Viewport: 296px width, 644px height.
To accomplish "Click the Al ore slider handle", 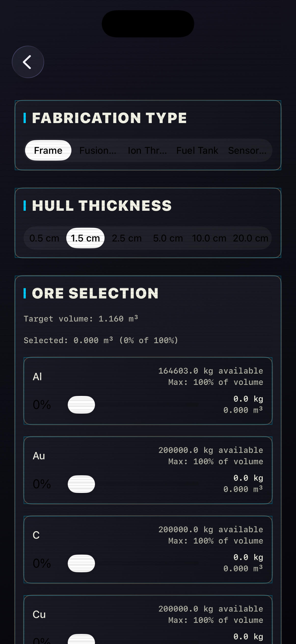I will (x=81, y=405).
